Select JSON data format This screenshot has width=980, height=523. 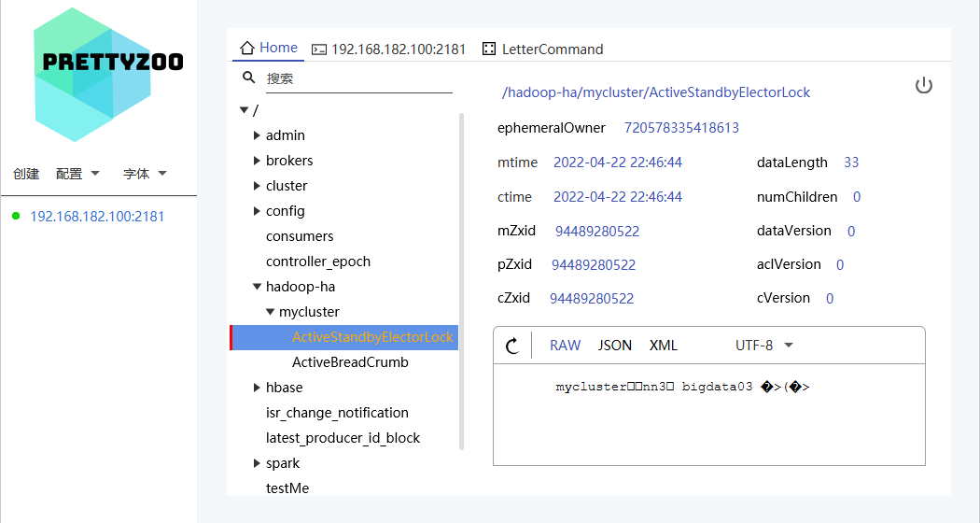coord(614,346)
